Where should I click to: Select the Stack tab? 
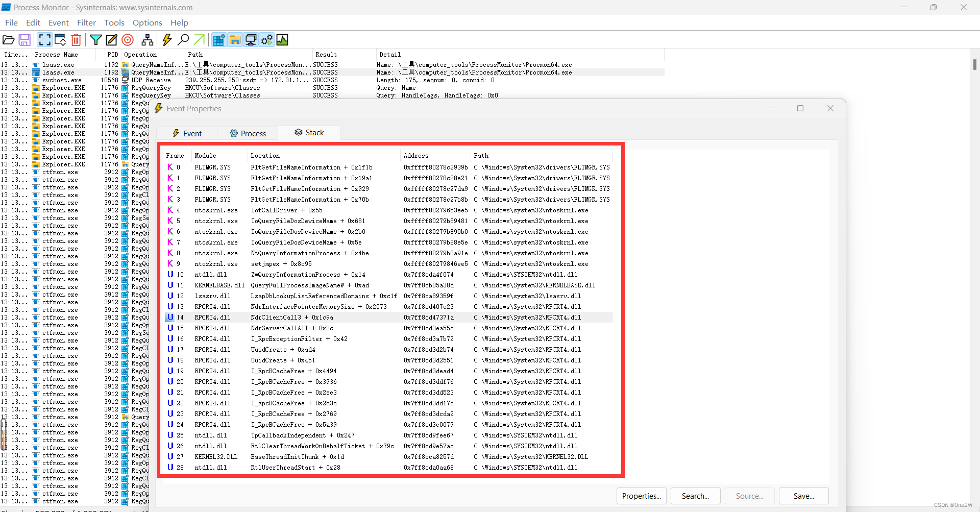(309, 133)
